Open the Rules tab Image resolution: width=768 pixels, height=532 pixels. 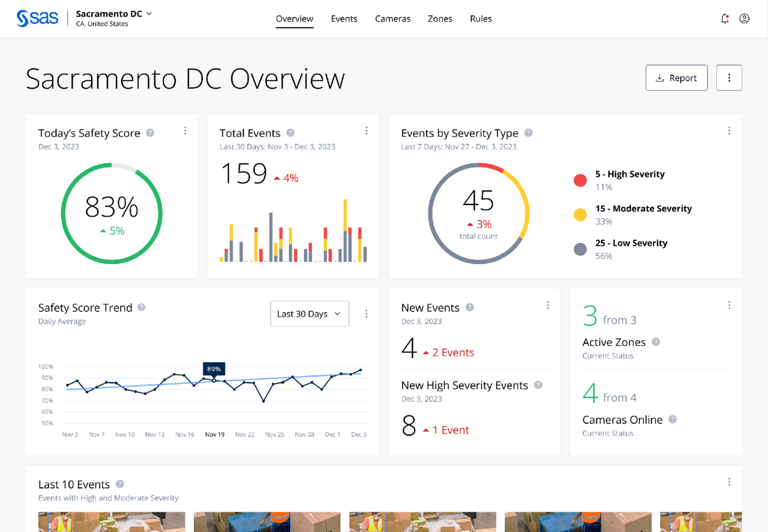click(481, 19)
